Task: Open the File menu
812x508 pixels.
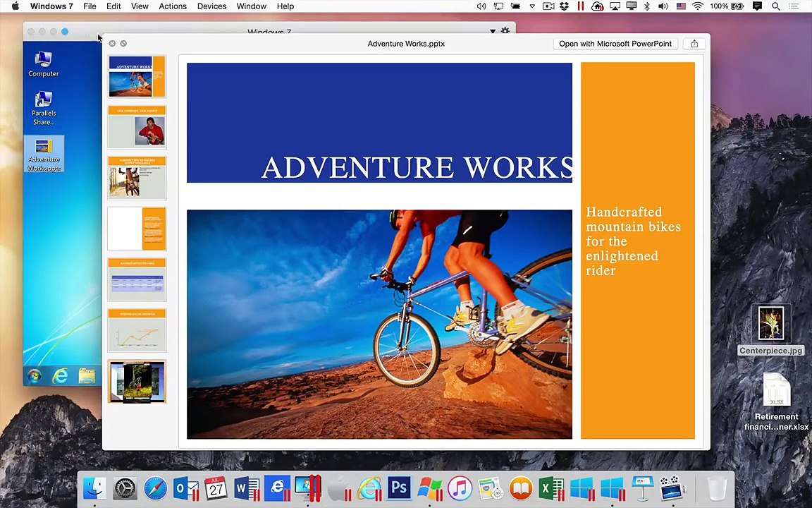Action: pyautogui.click(x=90, y=6)
